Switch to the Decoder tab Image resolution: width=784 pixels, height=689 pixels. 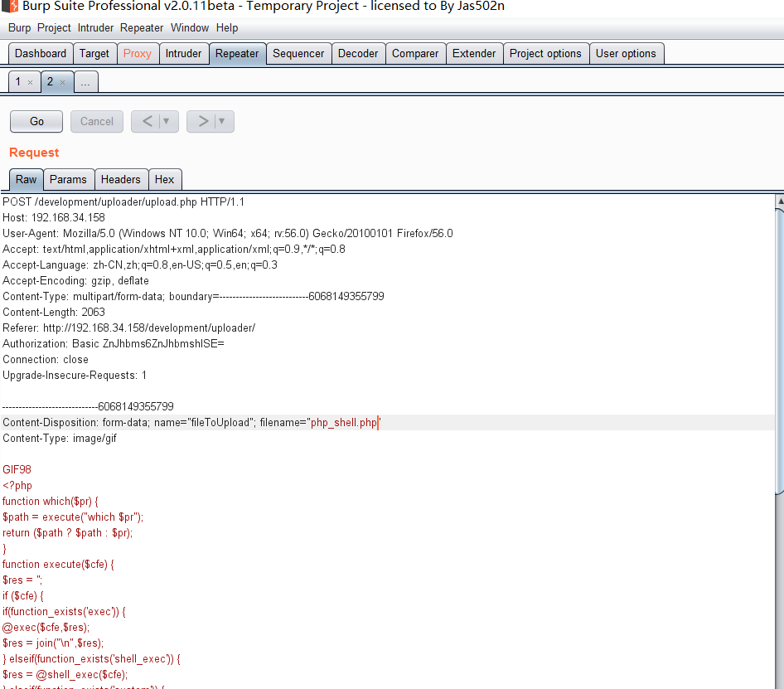tap(358, 54)
